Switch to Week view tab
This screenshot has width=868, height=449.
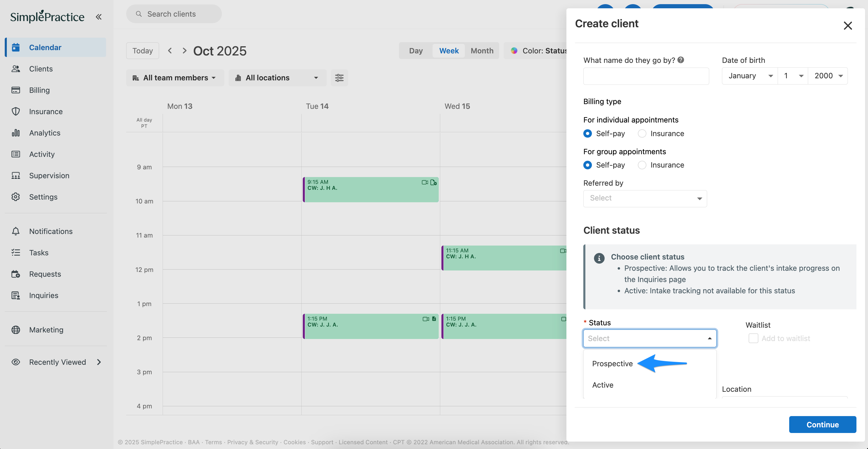449,51
